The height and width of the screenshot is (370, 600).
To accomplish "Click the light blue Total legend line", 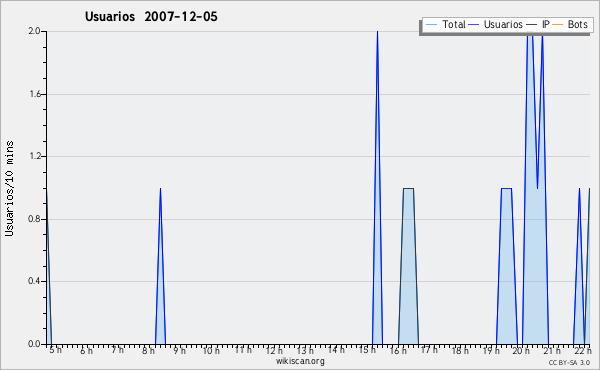I will (x=431, y=25).
